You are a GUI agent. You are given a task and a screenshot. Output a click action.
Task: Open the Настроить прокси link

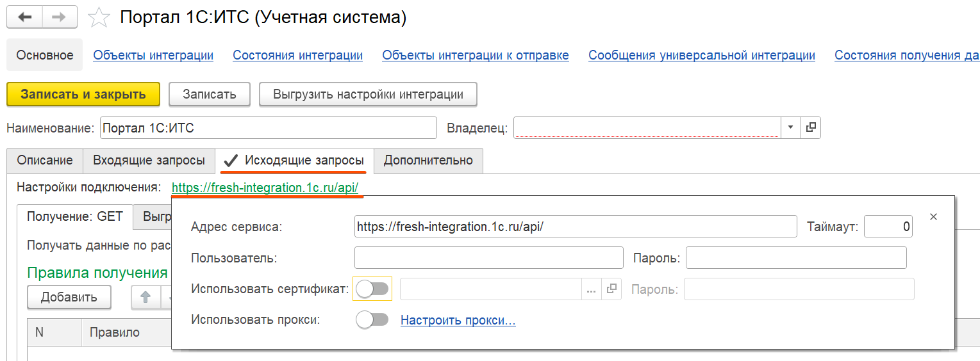tap(458, 320)
